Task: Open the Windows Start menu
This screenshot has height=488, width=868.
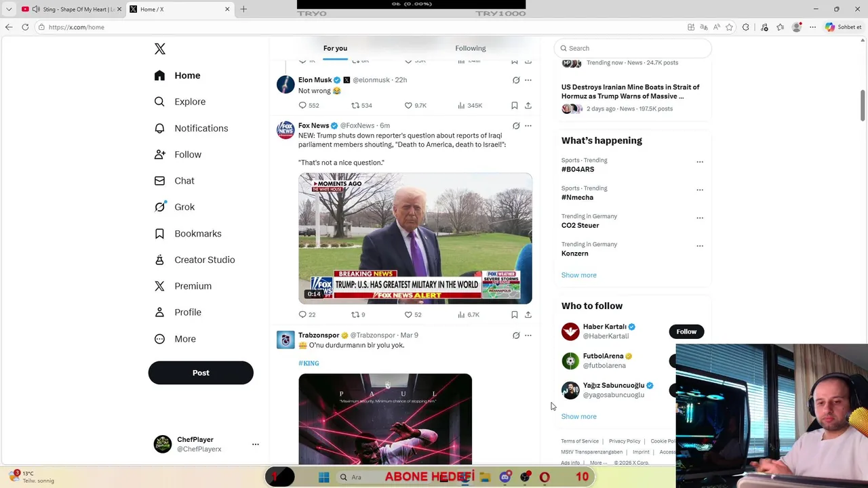Action: tap(323, 477)
